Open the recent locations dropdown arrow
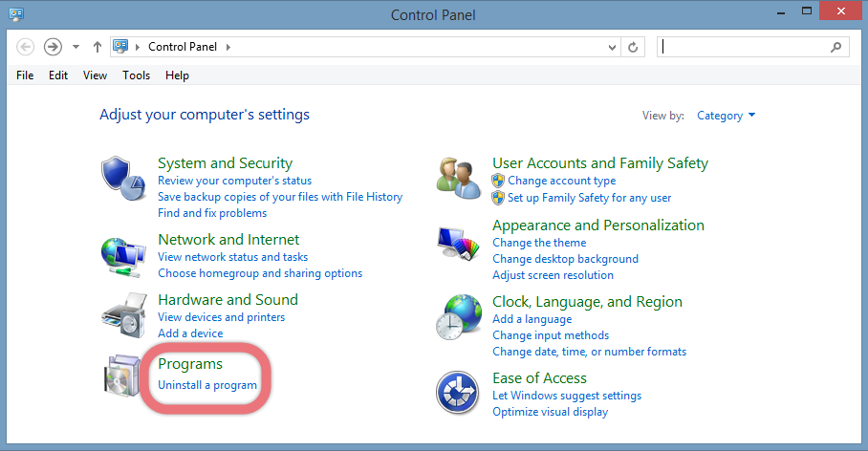868x451 pixels. [76, 47]
